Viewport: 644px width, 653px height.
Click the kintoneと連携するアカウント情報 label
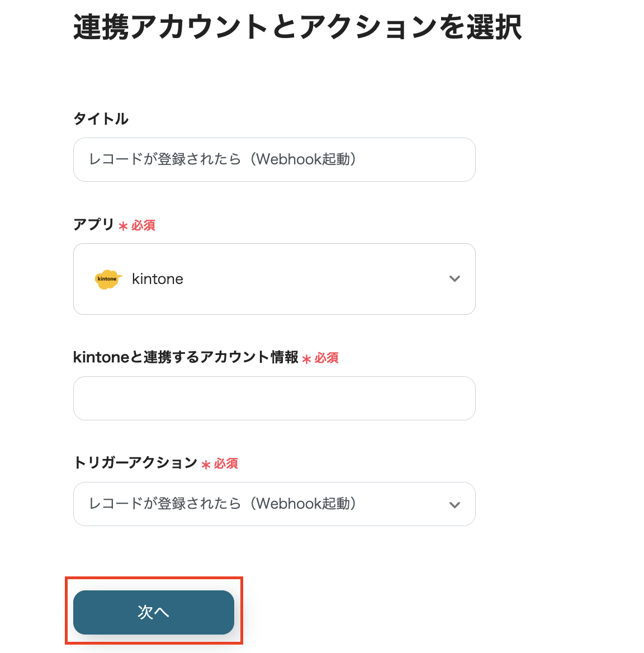point(186,357)
